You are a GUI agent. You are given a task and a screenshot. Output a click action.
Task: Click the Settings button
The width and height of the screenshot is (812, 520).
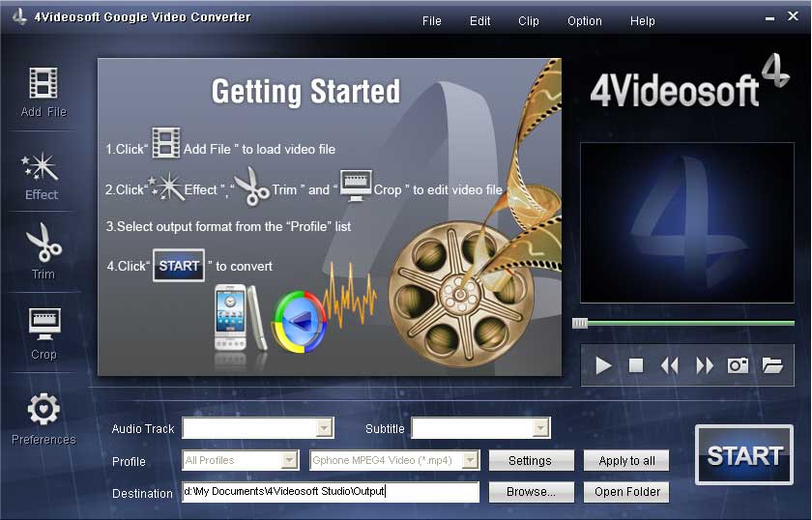(x=531, y=461)
